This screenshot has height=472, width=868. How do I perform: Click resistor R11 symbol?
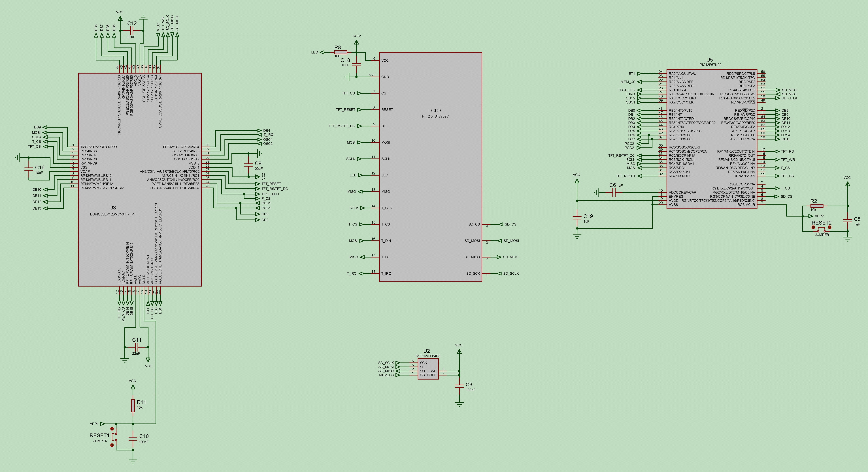click(133, 406)
